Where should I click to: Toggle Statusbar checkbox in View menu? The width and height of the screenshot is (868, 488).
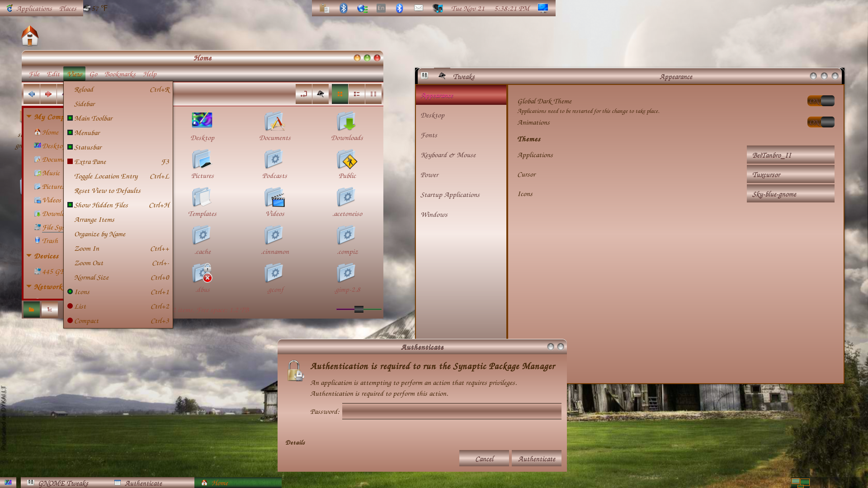coord(70,147)
